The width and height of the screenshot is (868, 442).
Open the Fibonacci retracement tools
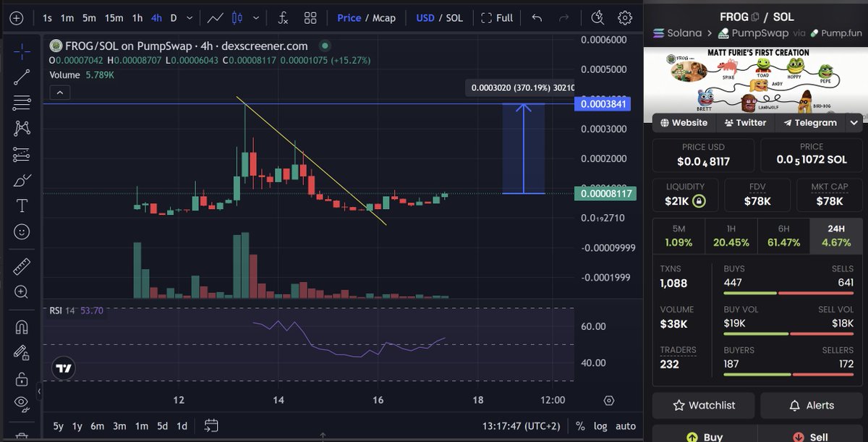tap(22, 103)
